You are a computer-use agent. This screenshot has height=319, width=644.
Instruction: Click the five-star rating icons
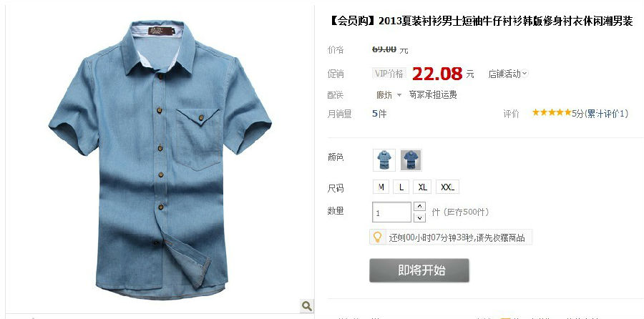pyautogui.click(x=552, y=112)
